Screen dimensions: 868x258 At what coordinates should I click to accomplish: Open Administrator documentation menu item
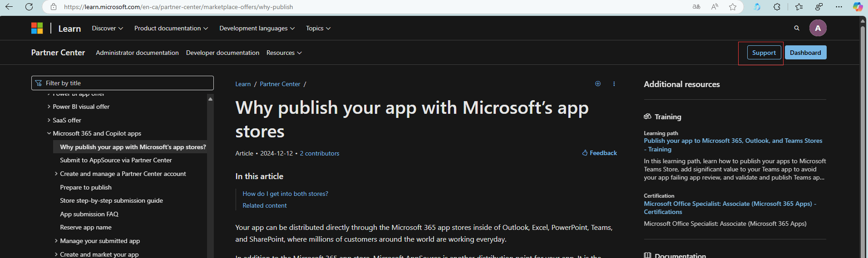click(x=137, y=53)
